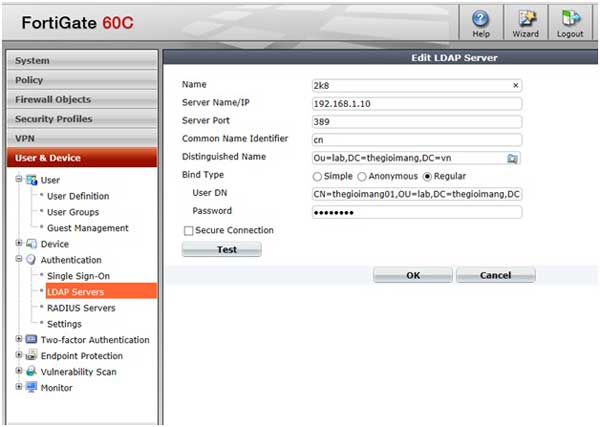Open User Definition page

click(x=78, y=196)
